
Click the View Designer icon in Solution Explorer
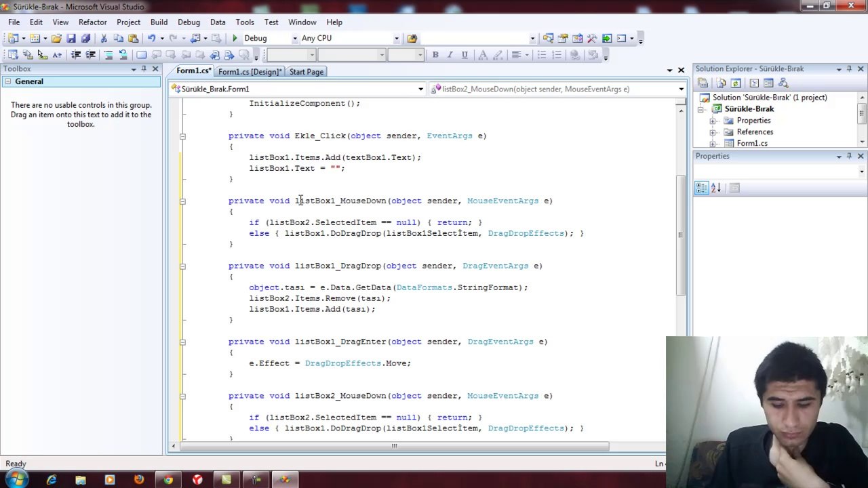coord(768,83)
